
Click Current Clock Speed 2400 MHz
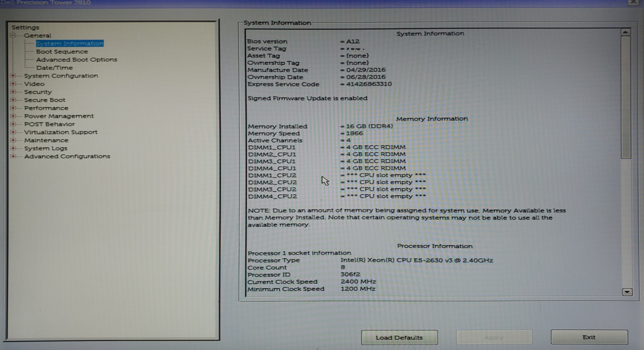[358, 281]
